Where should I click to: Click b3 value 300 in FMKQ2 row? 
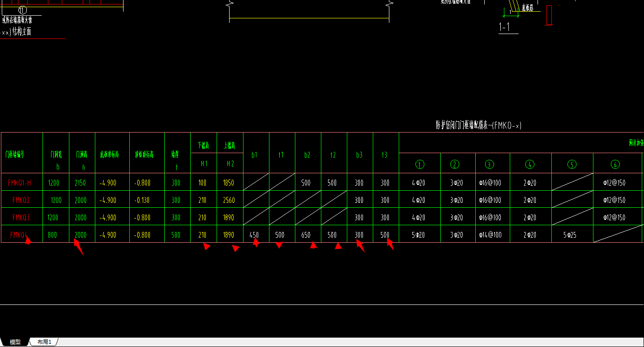point(359,200)
